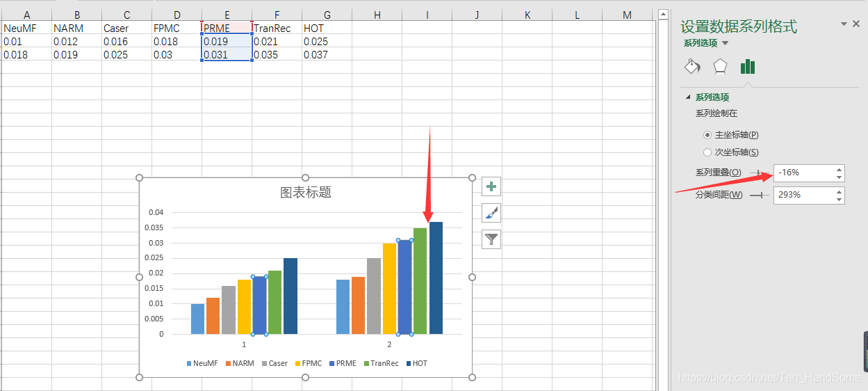Image resolution: width=868 pixels, height=391 pixels.
Task: Select NARM legend entry
Action: (x=240, y=363)
